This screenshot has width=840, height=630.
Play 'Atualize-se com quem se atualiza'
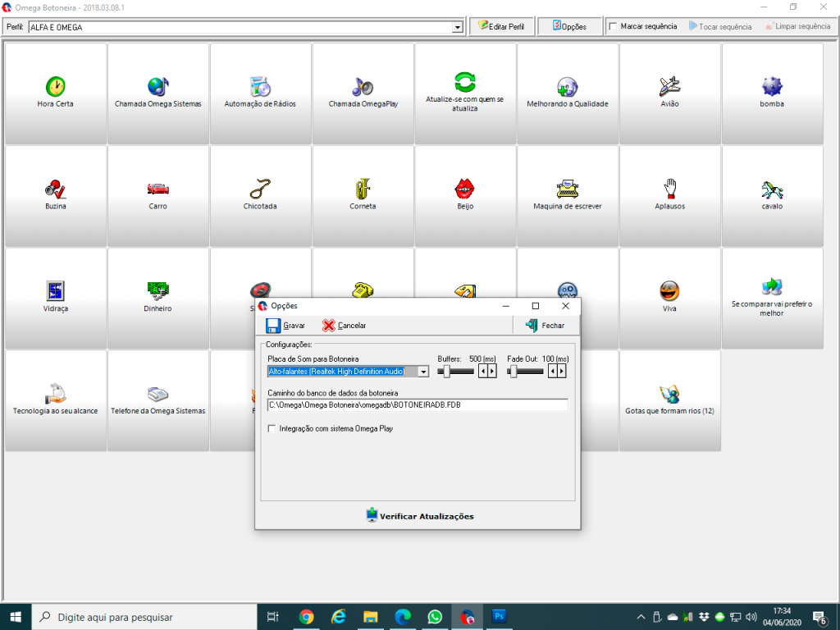[465, 94]
